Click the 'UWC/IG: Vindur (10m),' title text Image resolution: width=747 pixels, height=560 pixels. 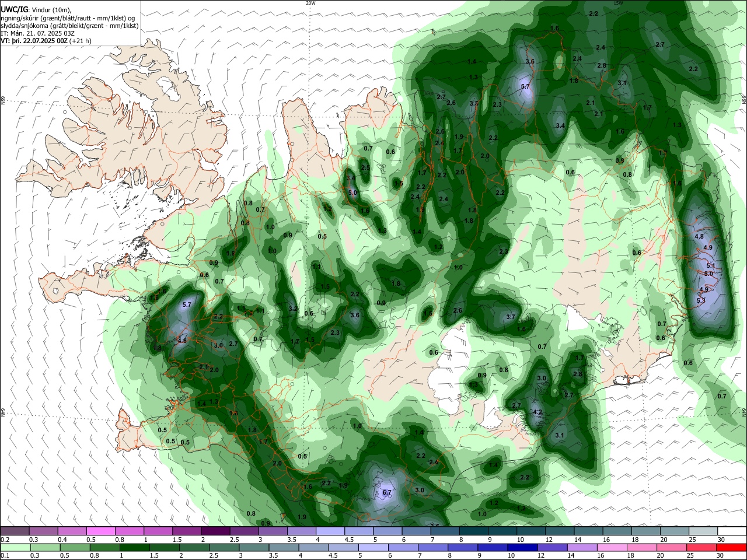pos(36,10)
